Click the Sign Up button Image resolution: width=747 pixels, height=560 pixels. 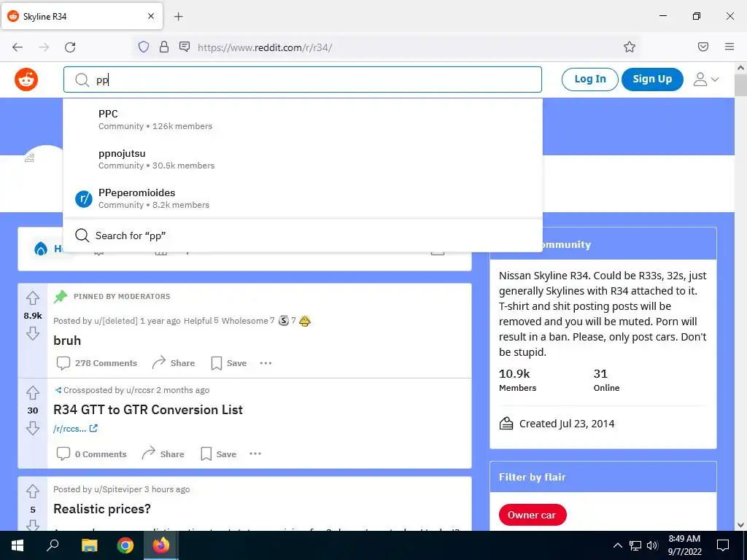(652, 79)
